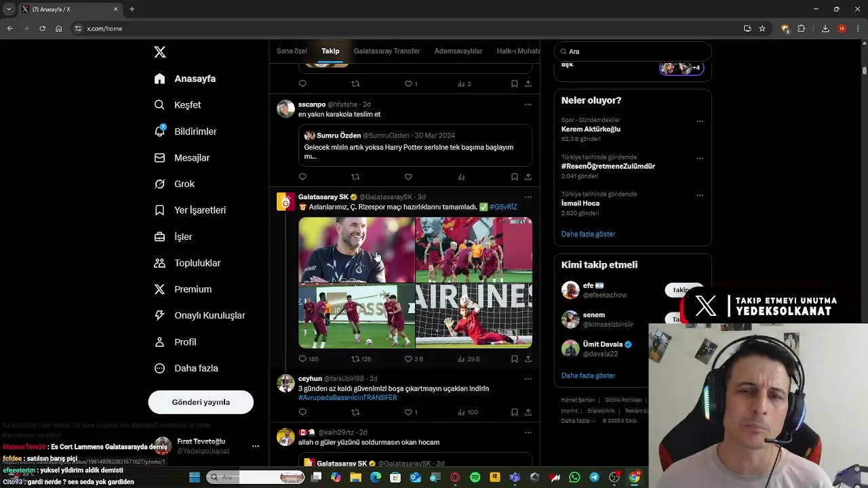
Task: Reload the browser page
Action: click(42, 28)
